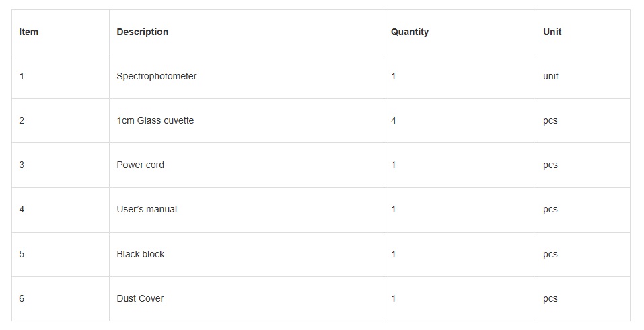The height and width of the screenshot is (330, 644).
Task: Click the Quantity column header
Action: [410, 32]
